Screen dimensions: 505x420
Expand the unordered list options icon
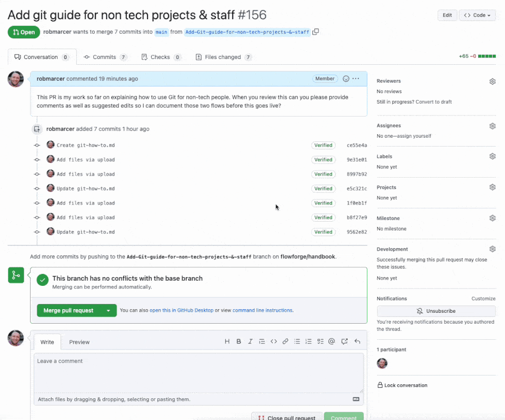click(x=297, y=341)
